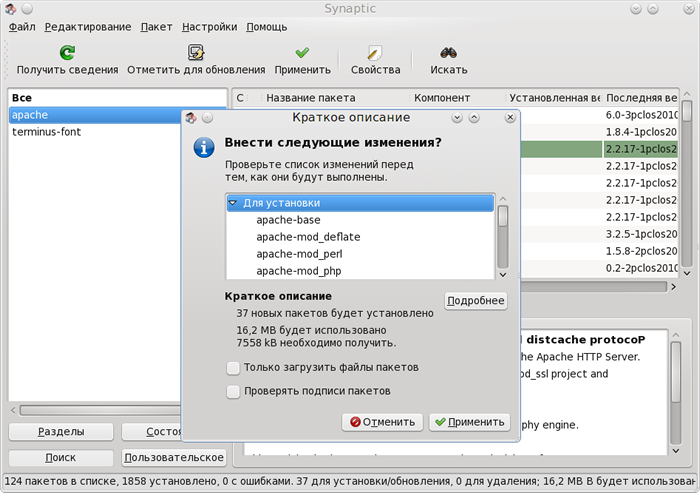Click the 'Установленная ве' column header

[x=554, y=98]
